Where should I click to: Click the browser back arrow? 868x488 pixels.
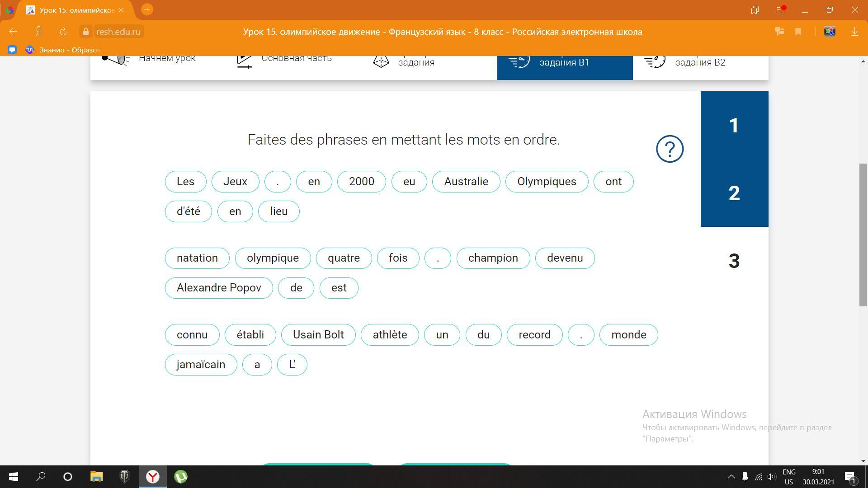(x=13, y=32)
